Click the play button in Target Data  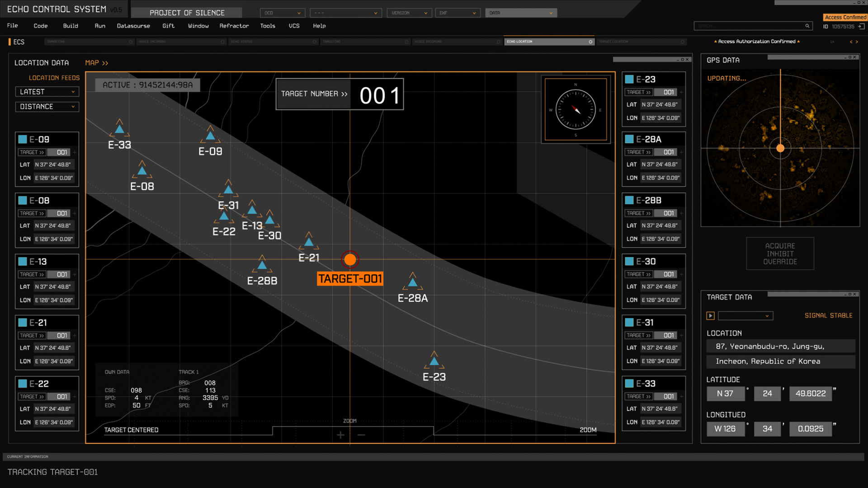pyautogui.click(x=710, y=316)
